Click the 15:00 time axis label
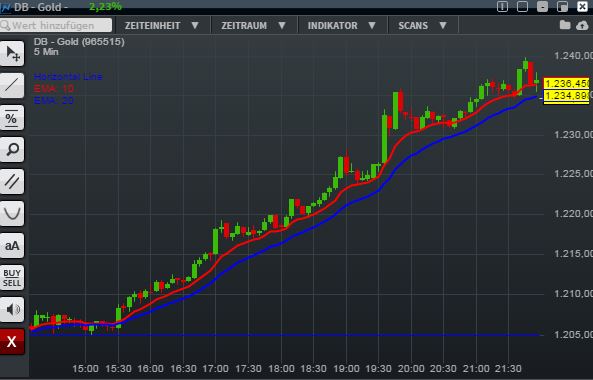Viewport: 593px width, 380px height. [x=85, y=368]
